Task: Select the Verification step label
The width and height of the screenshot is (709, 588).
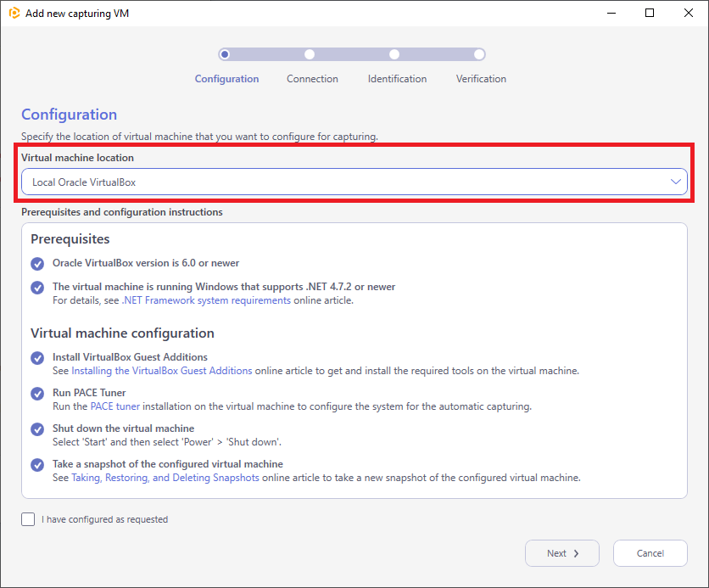Action: click(x=481, y=79)
